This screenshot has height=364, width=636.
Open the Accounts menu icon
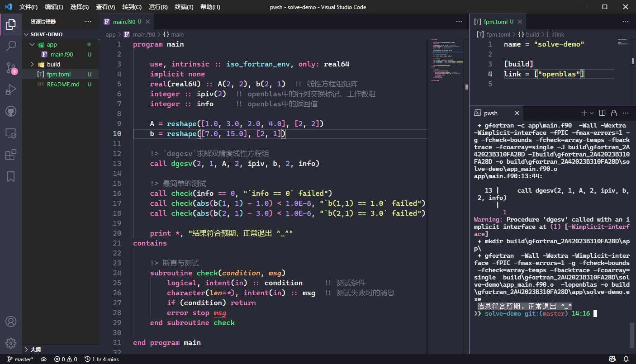click(11, 321)
